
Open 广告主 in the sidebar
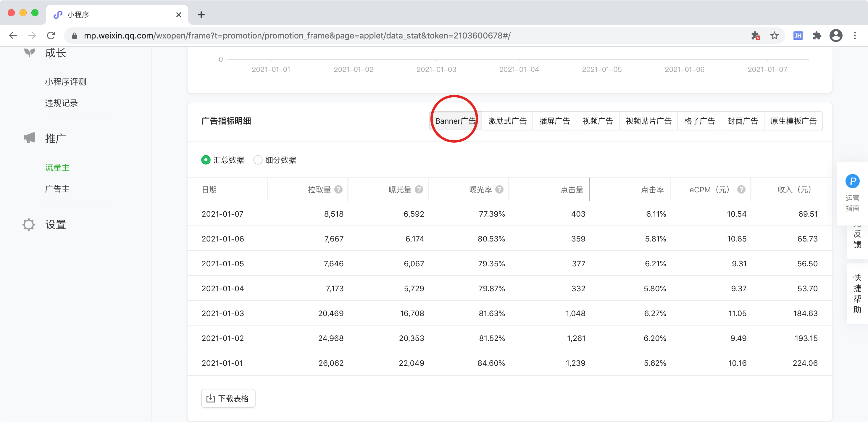[x=57, y=189]
